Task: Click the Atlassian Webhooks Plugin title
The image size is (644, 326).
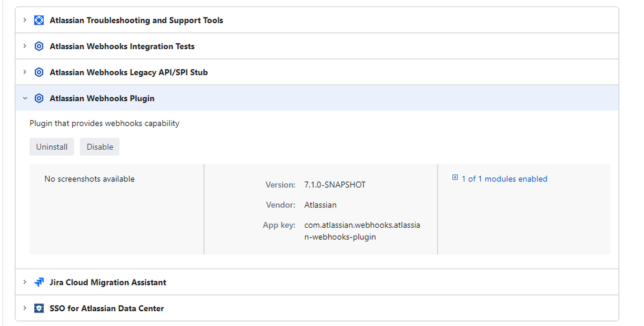Action: point(102,98)
